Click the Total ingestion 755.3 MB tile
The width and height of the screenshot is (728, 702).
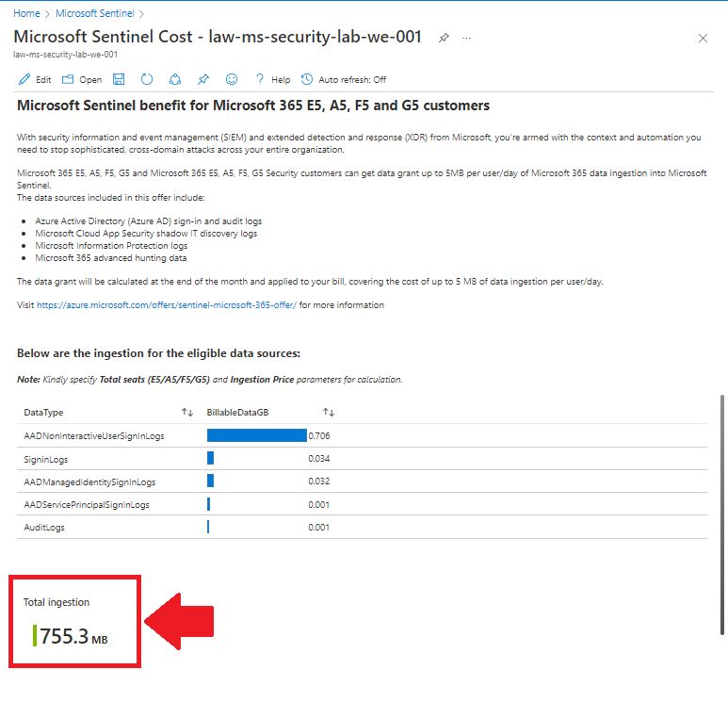click(x=74, y=622)
